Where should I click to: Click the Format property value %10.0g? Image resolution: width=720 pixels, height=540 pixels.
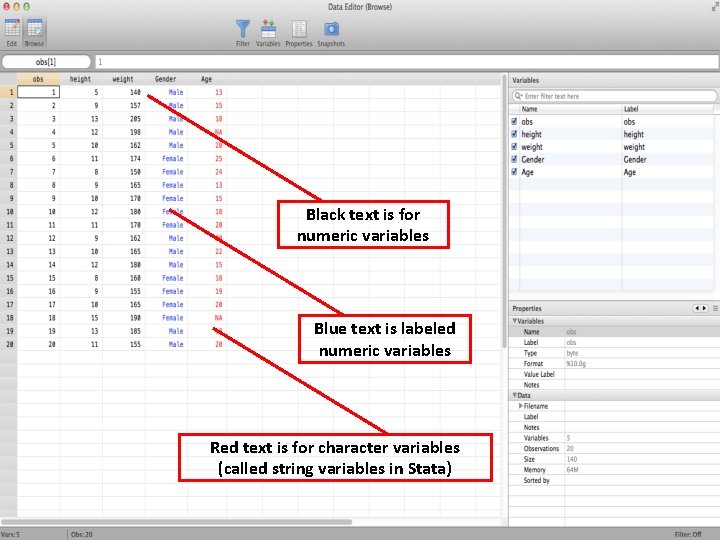pyautogui.click(x=576, y=363)
